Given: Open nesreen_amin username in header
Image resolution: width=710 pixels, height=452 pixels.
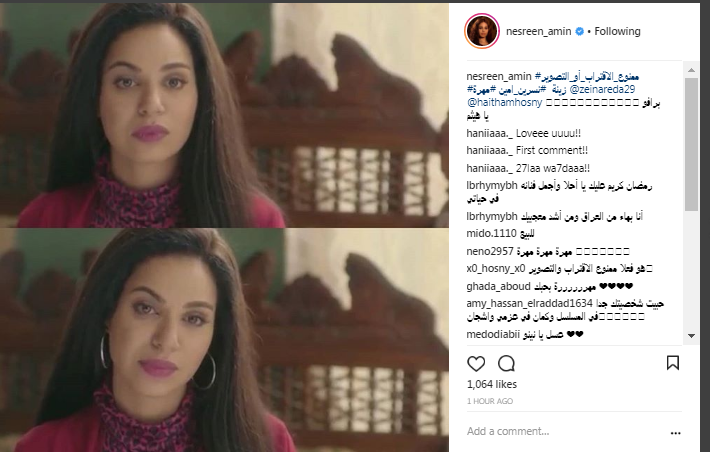Looking at the screenshot, I should point(538,31).
